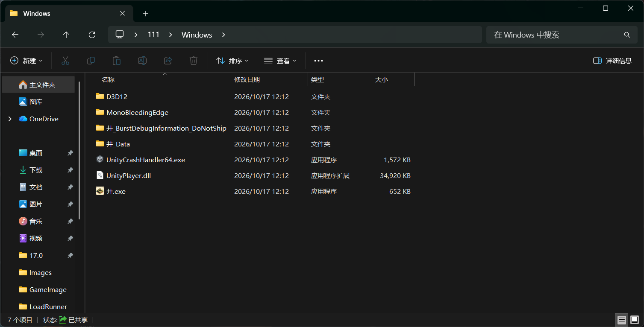This screenshot has height=327, width=644.
Task: Go up one folder level arrow
Action: pyautogui.click(x=66, y=35)
